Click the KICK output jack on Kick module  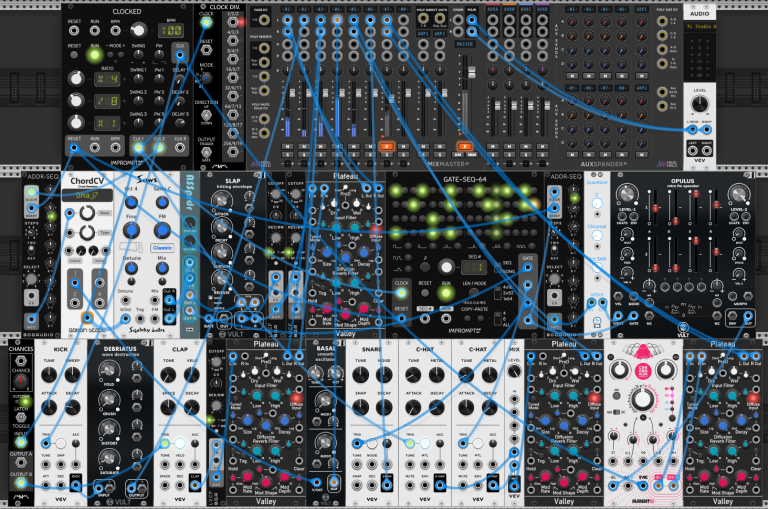[x=75, y=485]
